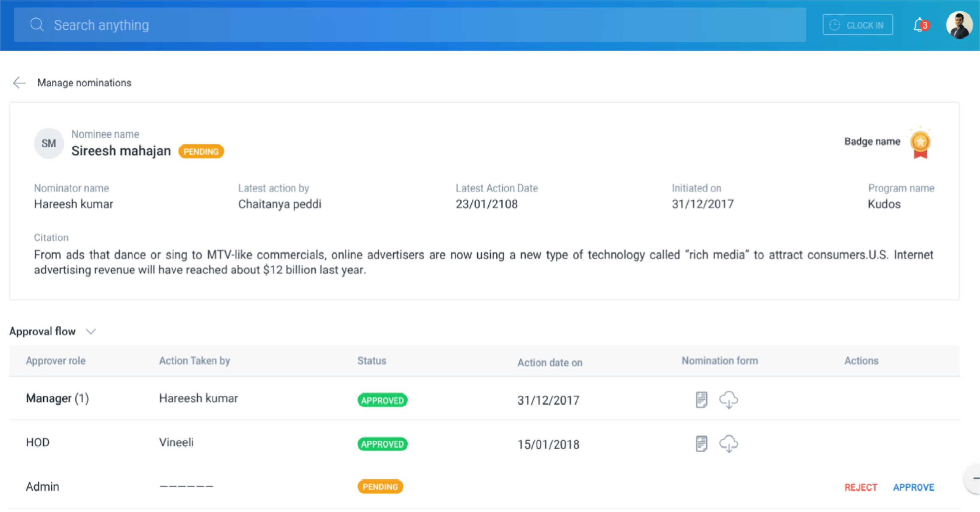Click the PENDING status badge beside Sireesh mahajan
This screenshot has width=980, height=512.
pyautogui.click(x=201, y=151)
